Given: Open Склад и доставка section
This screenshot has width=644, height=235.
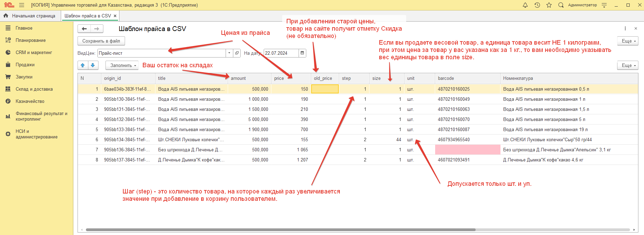Looking at the screenshot, I should point(34,89).
